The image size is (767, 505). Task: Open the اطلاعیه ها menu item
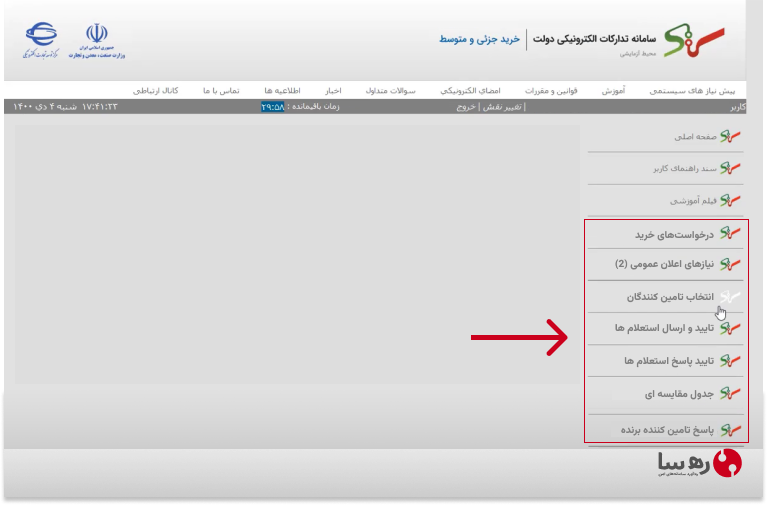(282, 91)
